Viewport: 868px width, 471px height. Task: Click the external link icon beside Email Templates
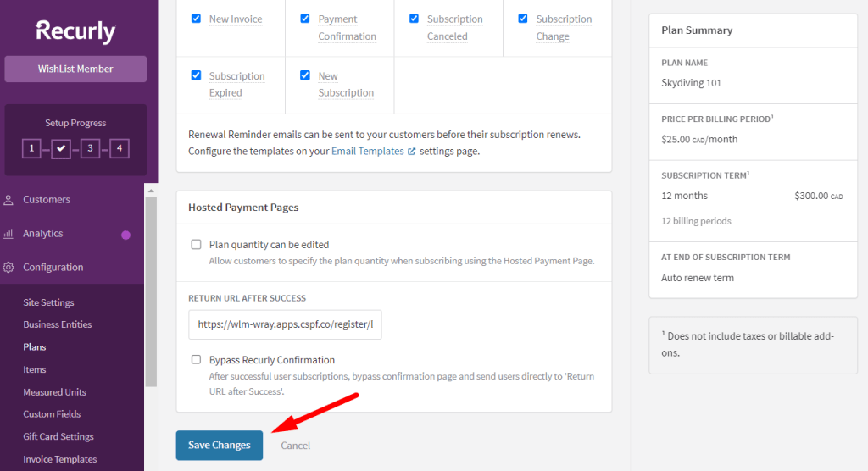coord(411,151)
